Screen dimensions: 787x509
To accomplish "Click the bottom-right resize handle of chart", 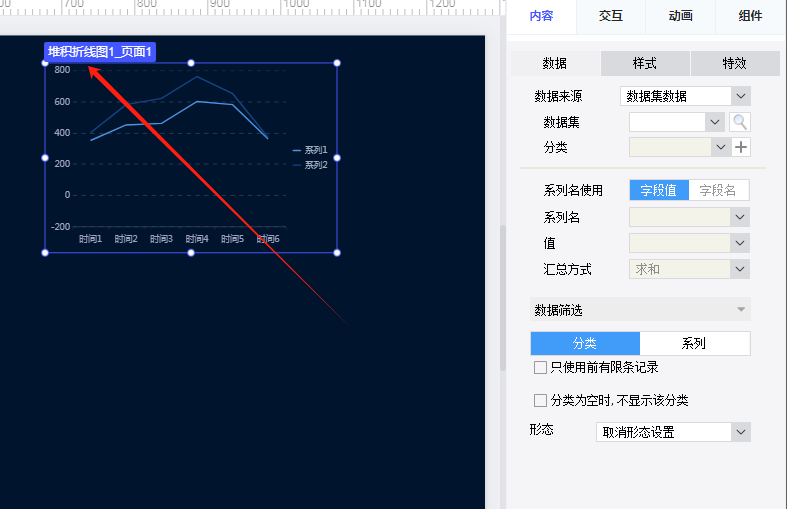I will tap(337, 252).
